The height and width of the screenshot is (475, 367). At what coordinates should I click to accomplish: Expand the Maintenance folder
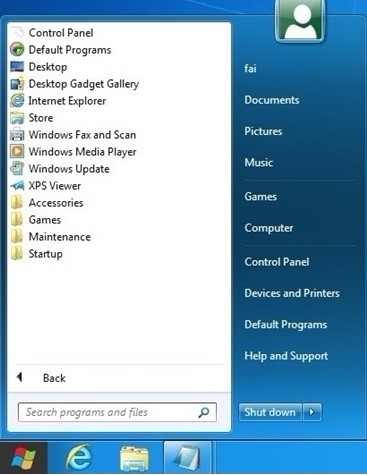click(x=50, y=237)
